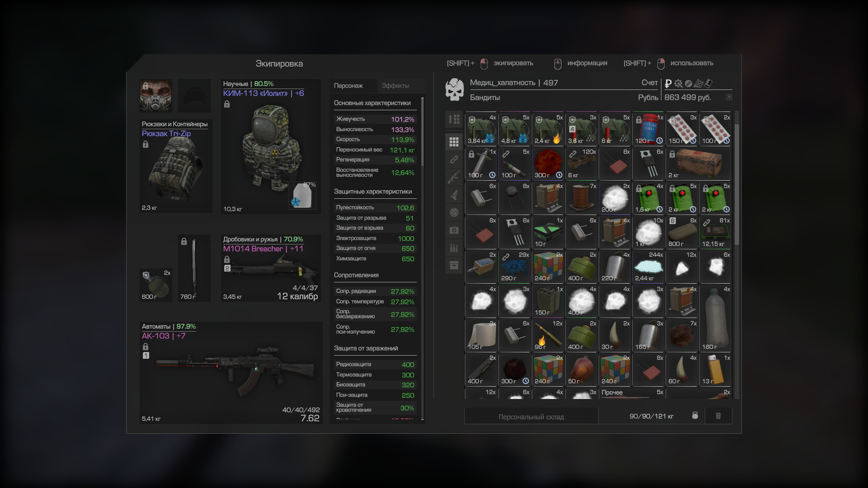Select the КИМ-113 «Иолит» suit slot
The width and height of the screenshot is (868, 488).
pos(271,146)
